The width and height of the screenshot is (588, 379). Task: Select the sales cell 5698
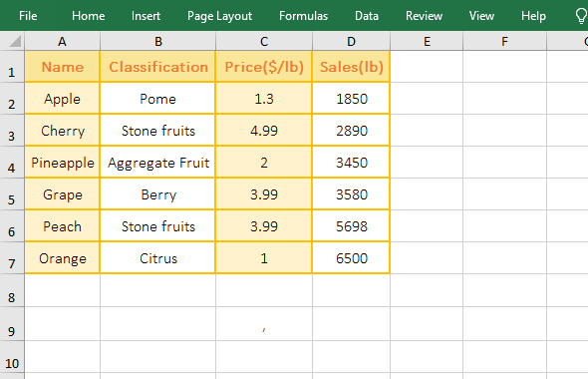[x=352, y=225]
